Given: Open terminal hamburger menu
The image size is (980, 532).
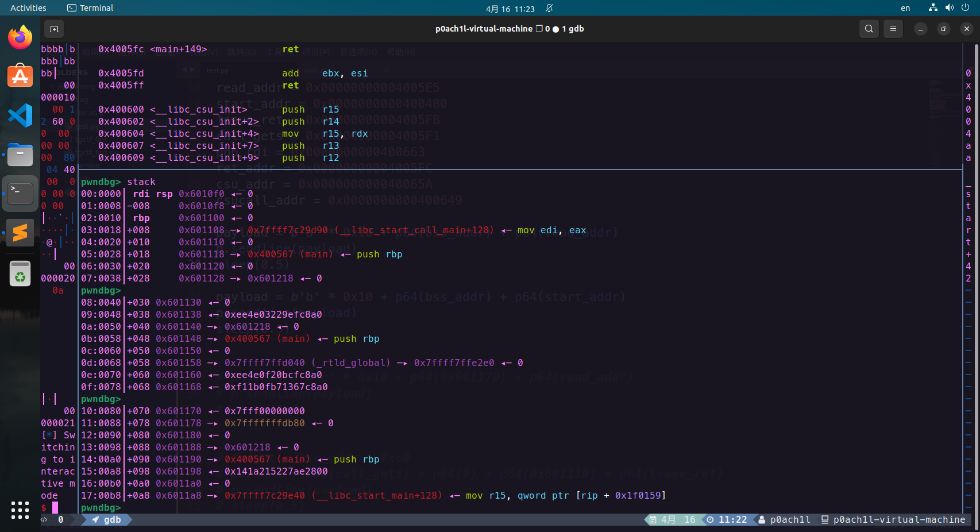Looking at the screenshot, I should [893, 29].
